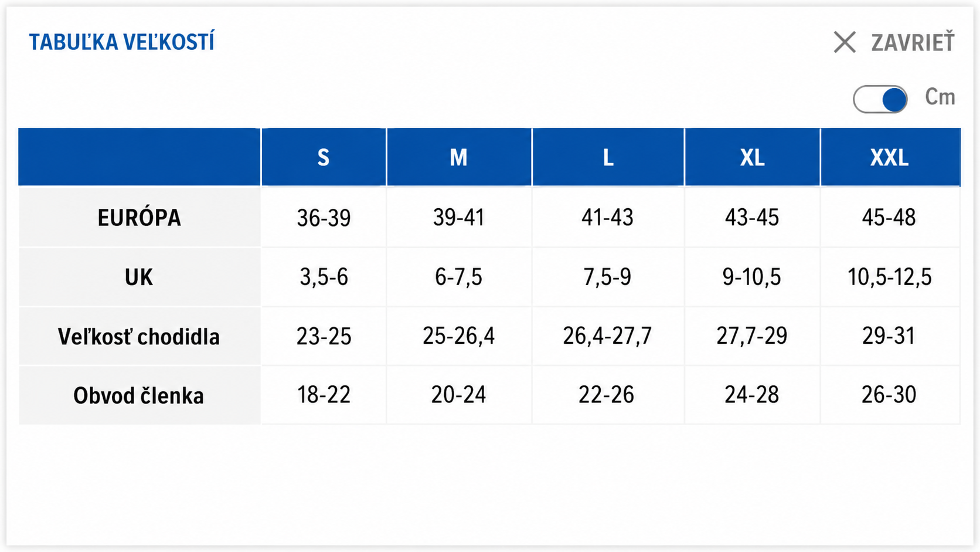
Task: Click the 10,5-12,5 UK cell
Action: click(x=890, y=277)
